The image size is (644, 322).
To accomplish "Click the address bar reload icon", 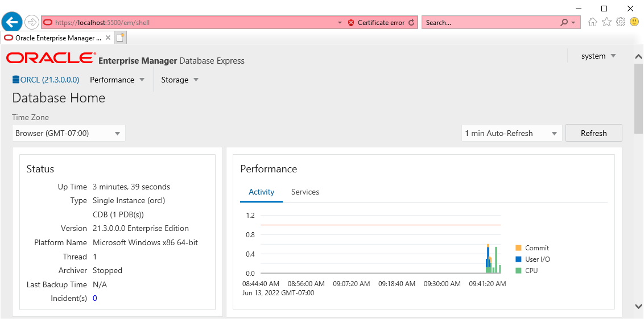I will point(411,23).
